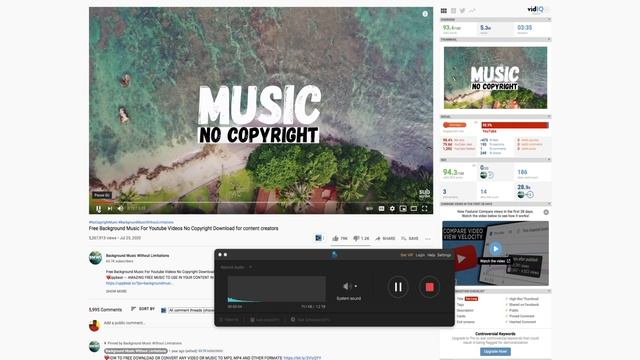Seek on the YouTube progress bar
This screenshot has height=360, width=640.
pyautogui.click(x=261, y=202)
